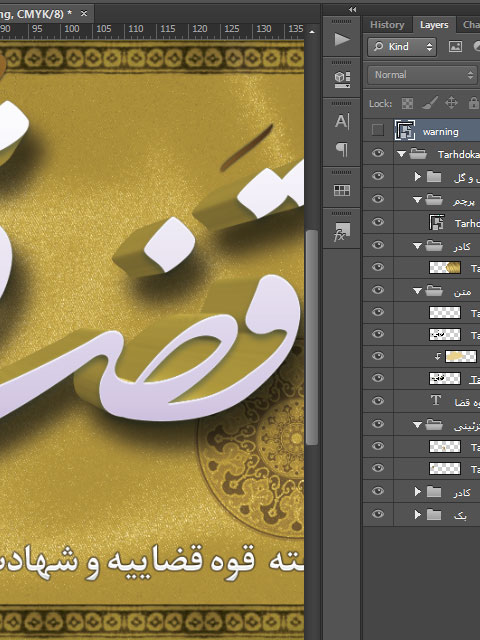Hide the متن group
The image size is (480, 640).
point(378,290)
